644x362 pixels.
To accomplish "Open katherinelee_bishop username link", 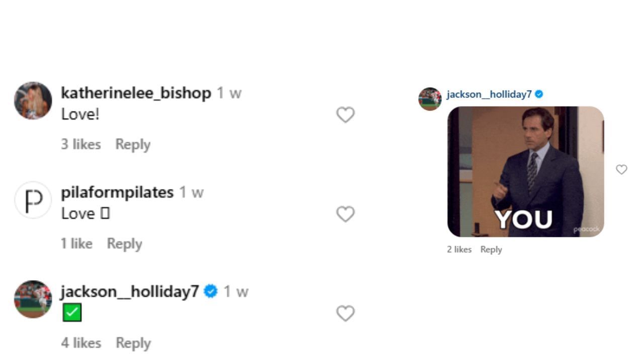I will [136, 93].
